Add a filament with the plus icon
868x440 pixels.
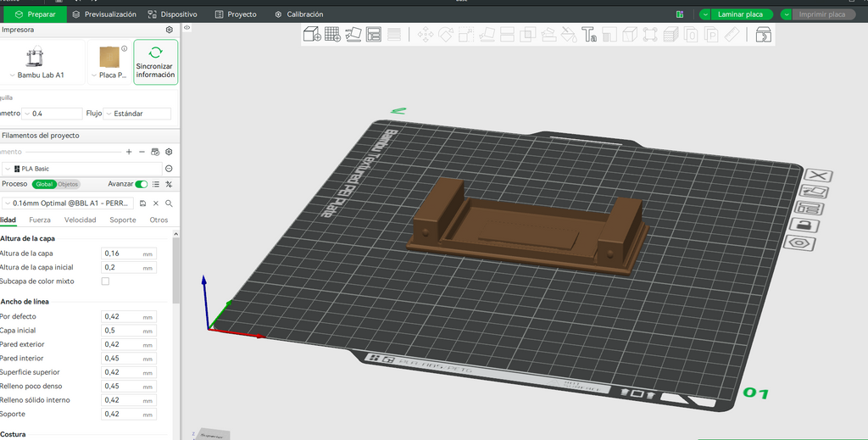129,152
